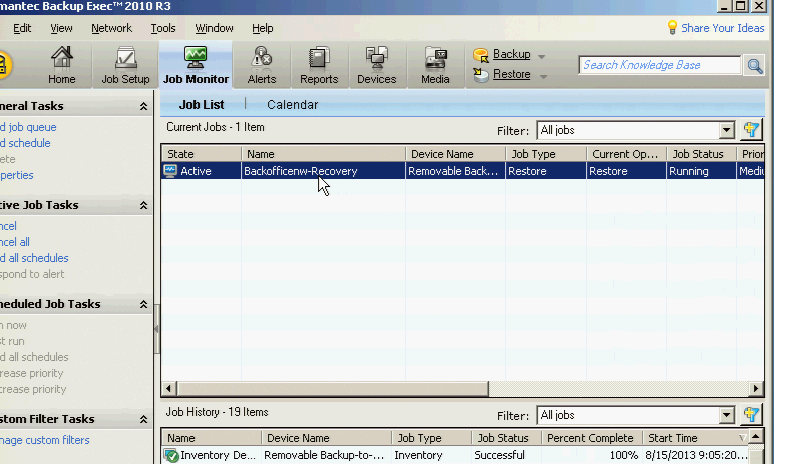This screenshot has height=464, width=792.
Task: Open the Tools menu
Action: coord(163,28)
